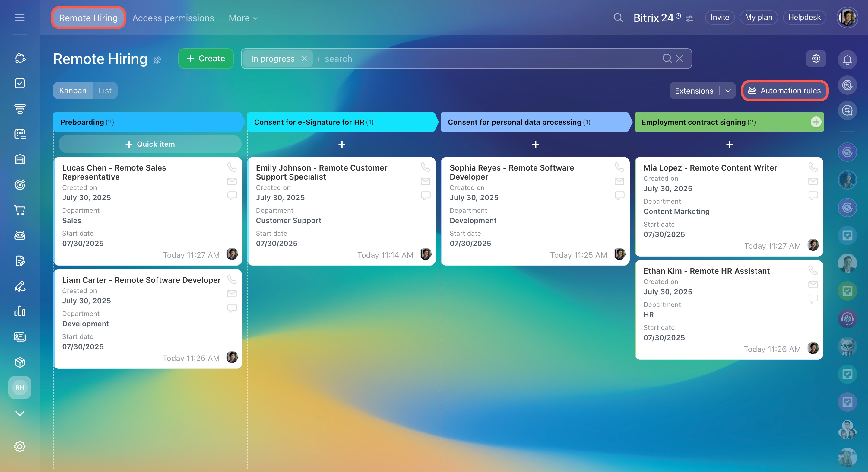The height and width of the screenshot is (472, 868).
Task: Open the CRM target icon in sidebar
Action: (20, 185)
